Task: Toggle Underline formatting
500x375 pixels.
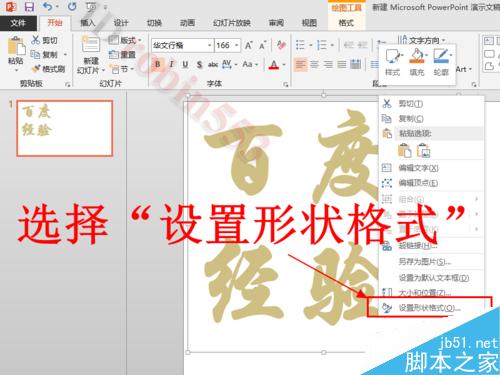Action: tap(185, 64)
